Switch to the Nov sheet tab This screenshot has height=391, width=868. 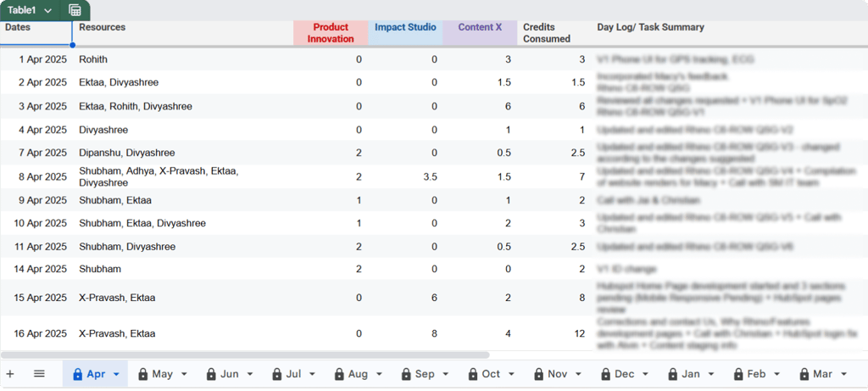pyautogui.click(x=558, y=374)
